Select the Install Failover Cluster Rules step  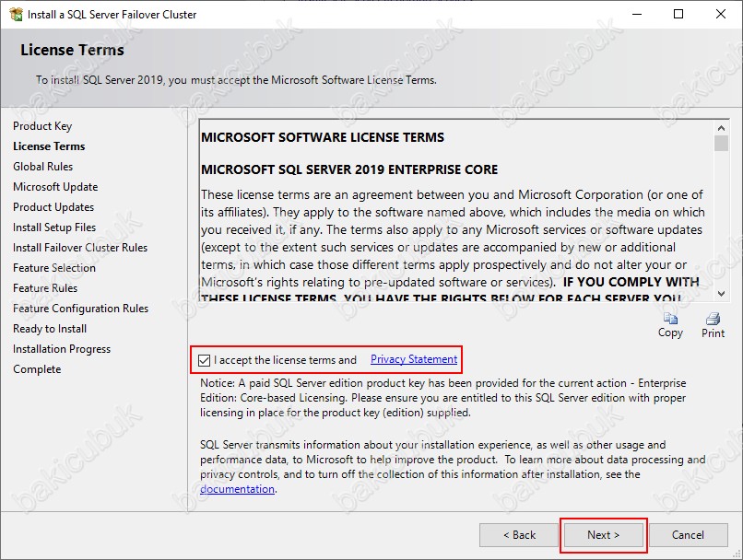(x=80, y=248)
